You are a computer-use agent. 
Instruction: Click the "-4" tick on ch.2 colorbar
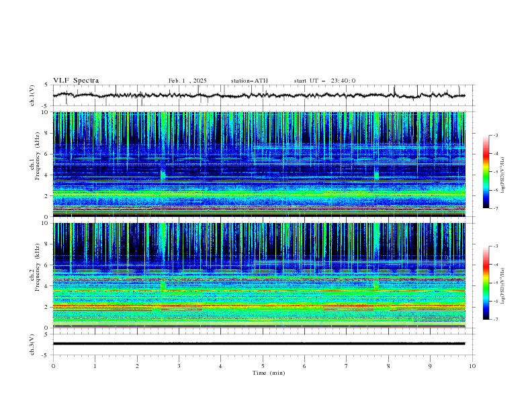tap(495, 265)
